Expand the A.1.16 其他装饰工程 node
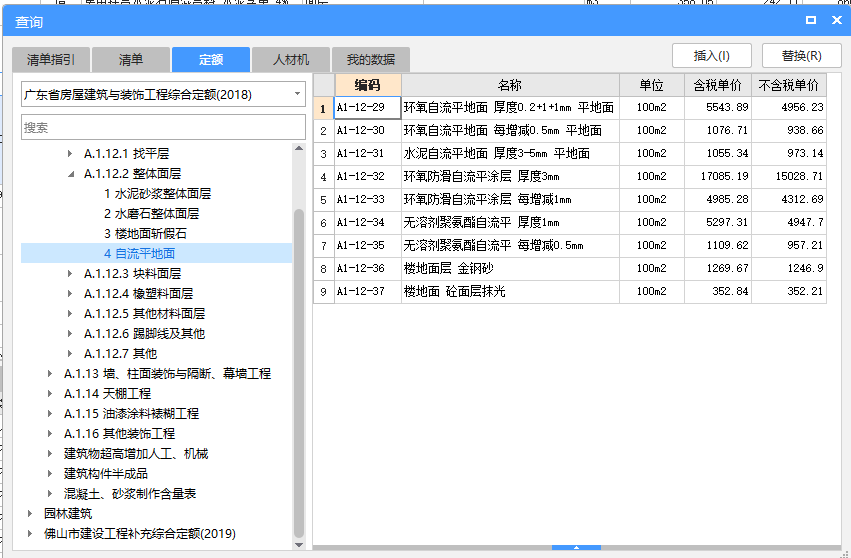This screenshot has width=851, height=558. pyautogui.click(x=50, y=434)
